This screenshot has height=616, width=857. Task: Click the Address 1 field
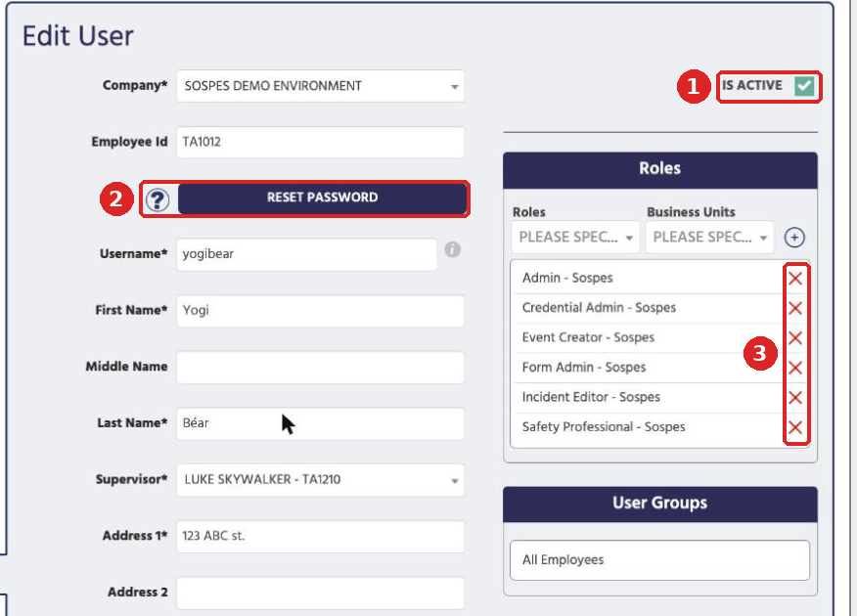coord(320,536)
